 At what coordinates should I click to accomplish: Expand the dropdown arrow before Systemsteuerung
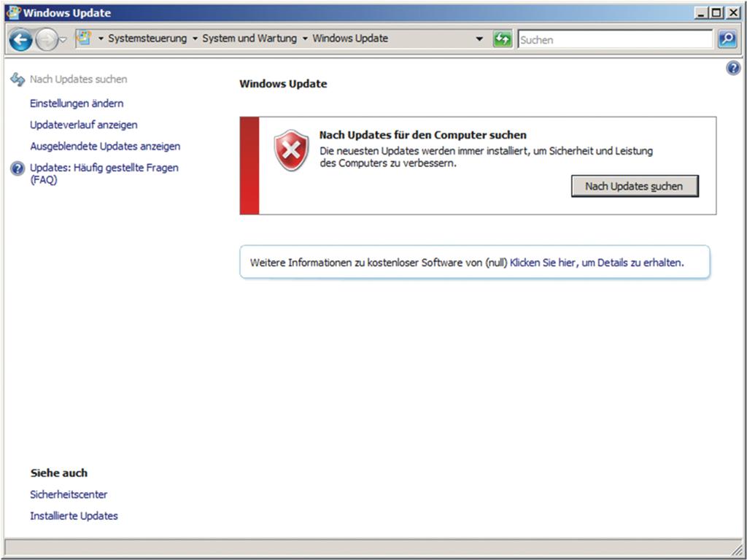[x=101, y=39]
